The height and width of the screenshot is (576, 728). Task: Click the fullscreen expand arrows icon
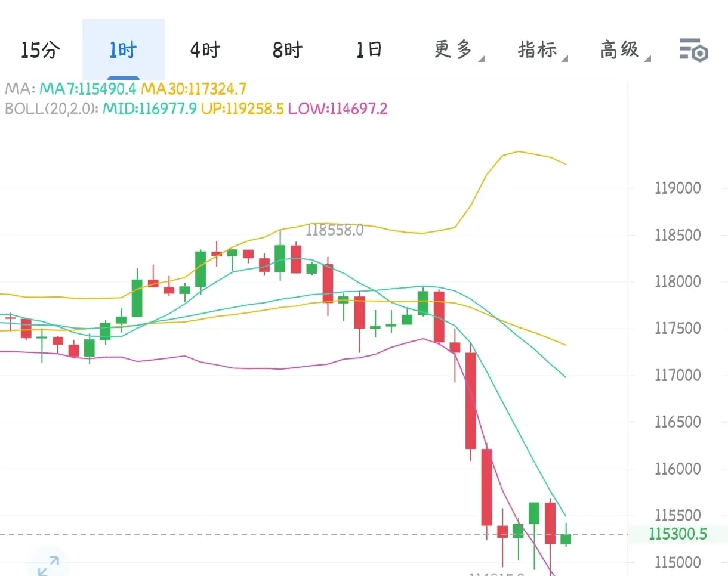point(48,565)
